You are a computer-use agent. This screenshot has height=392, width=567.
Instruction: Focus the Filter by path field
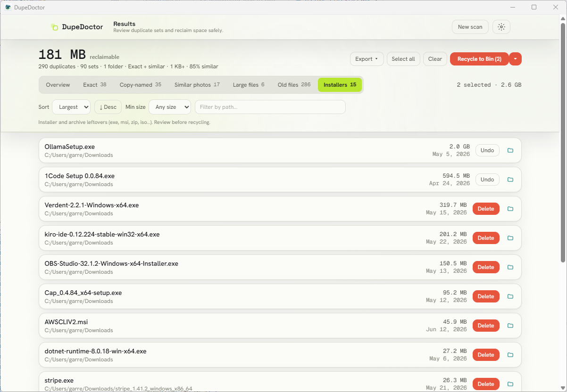[270, 107]
